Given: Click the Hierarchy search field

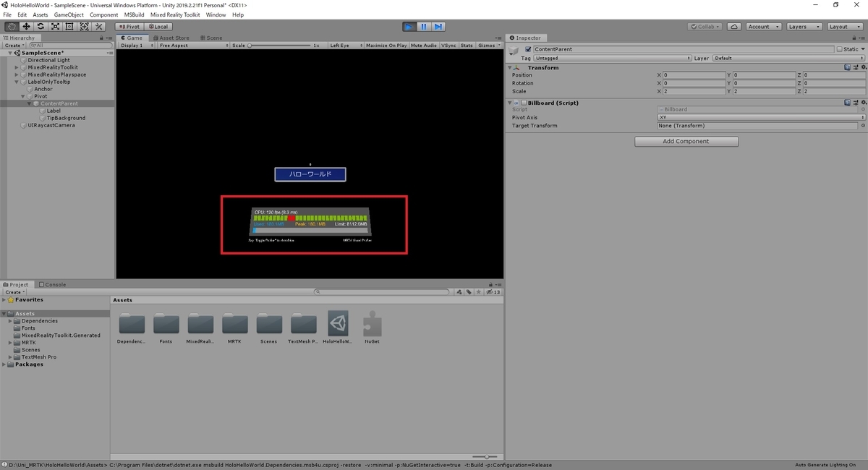Looking at the screenshot, I should click(69, 46).
